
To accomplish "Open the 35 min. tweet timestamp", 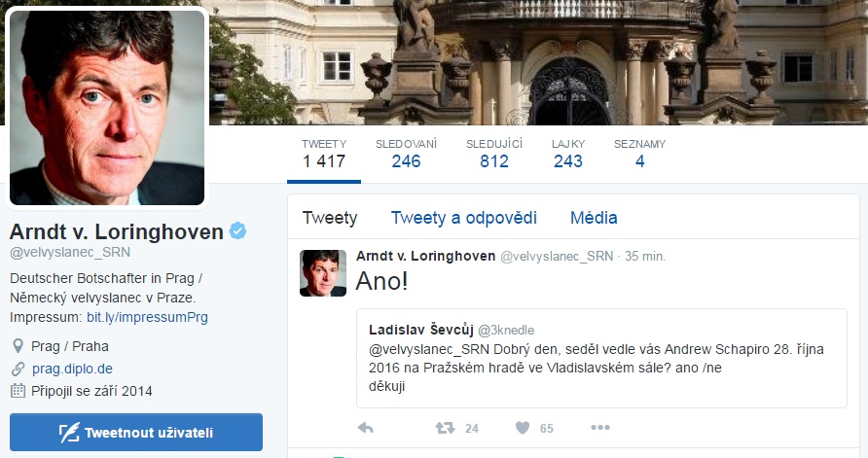I will 645,256.
